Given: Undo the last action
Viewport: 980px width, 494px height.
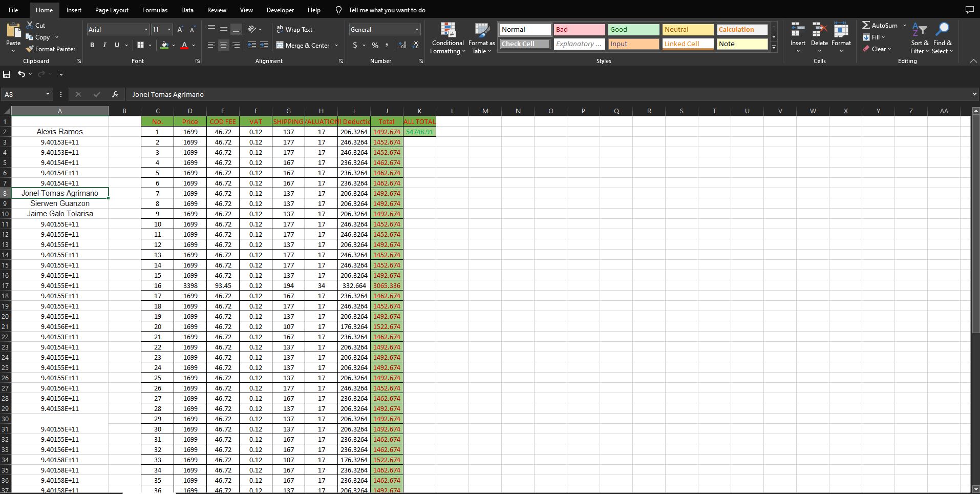Looking at the screenshot, I should [21, 74].
